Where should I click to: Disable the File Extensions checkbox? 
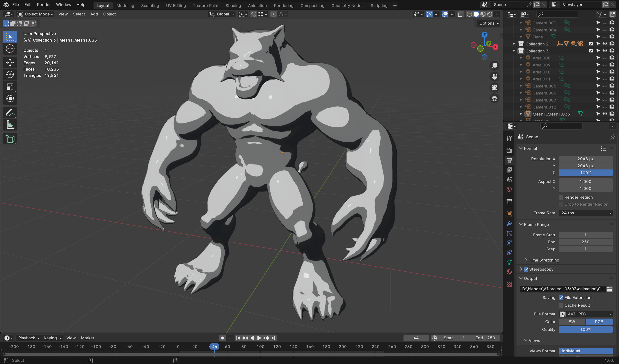click(x=561, y=298)
